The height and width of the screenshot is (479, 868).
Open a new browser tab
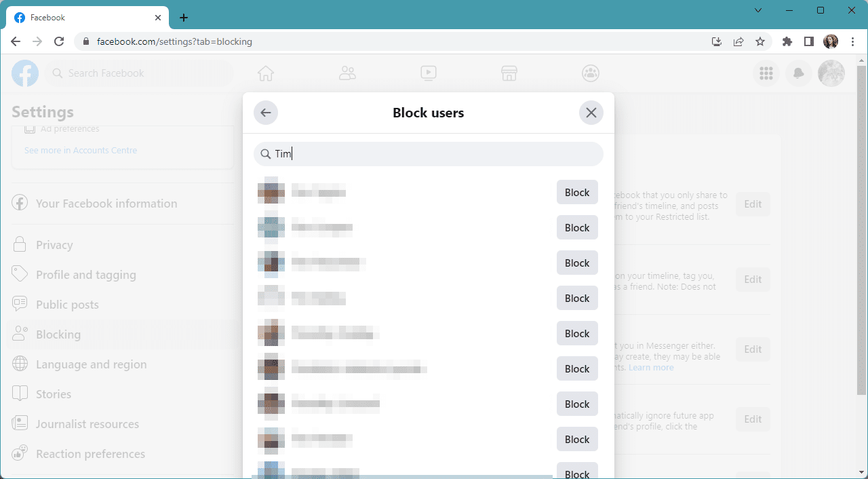point(184,18)
